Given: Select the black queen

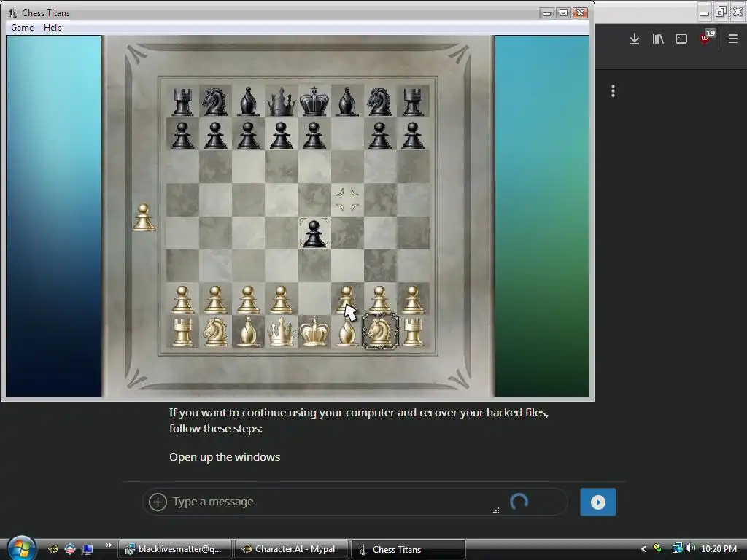Looking at the screenshot, I should click(281, 101).
